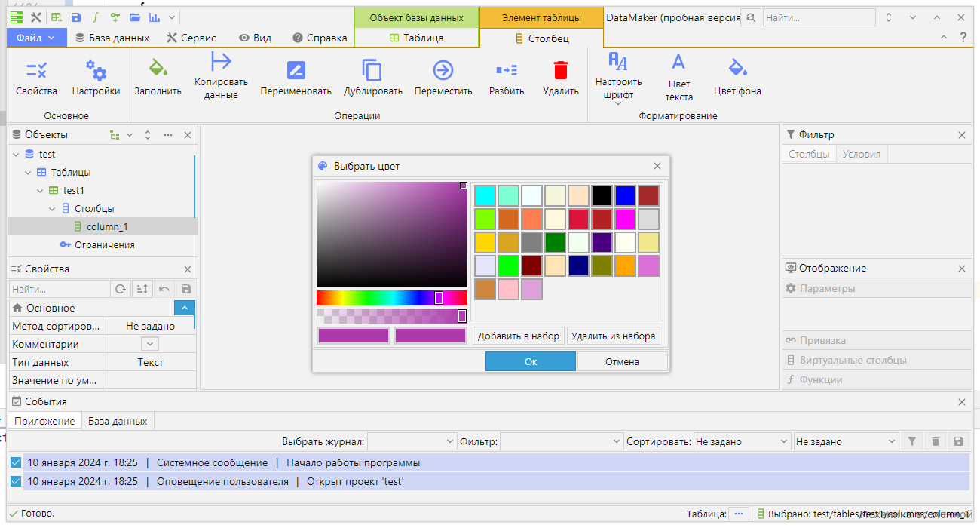Click the red Удалить trash icon
The width and height of the screenshot is (980, 528).
click(560, 70)
